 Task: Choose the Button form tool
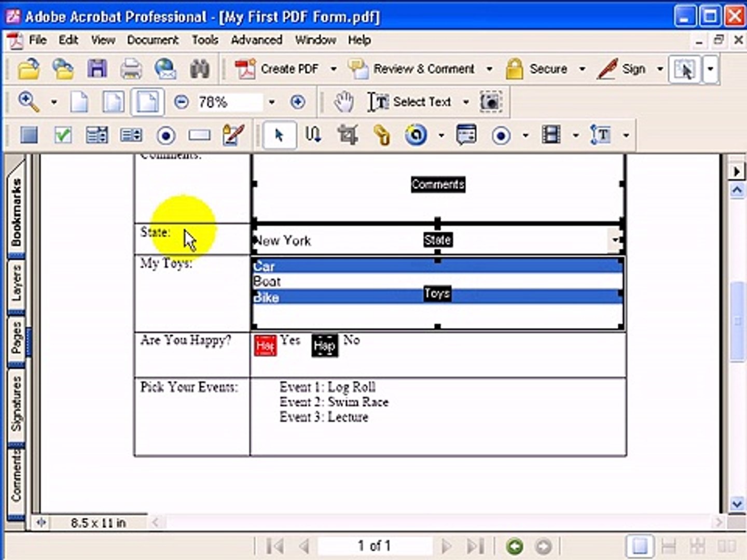(29, 135)
